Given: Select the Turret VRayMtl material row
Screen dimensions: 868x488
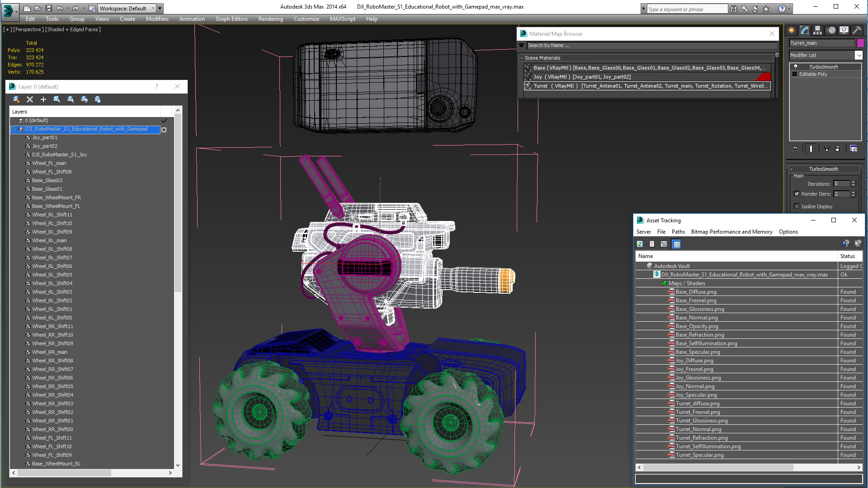Looking at the screenshot, I should [x=647, y=86].
